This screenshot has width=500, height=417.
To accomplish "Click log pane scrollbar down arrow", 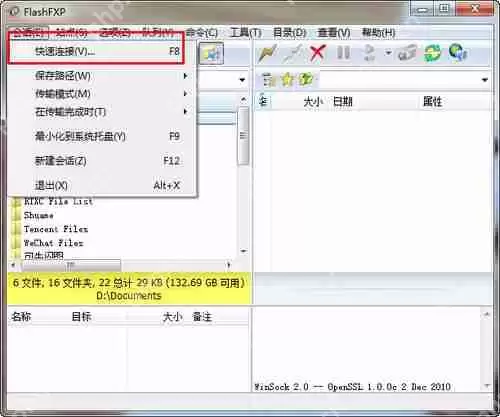I will click(487, 386).
